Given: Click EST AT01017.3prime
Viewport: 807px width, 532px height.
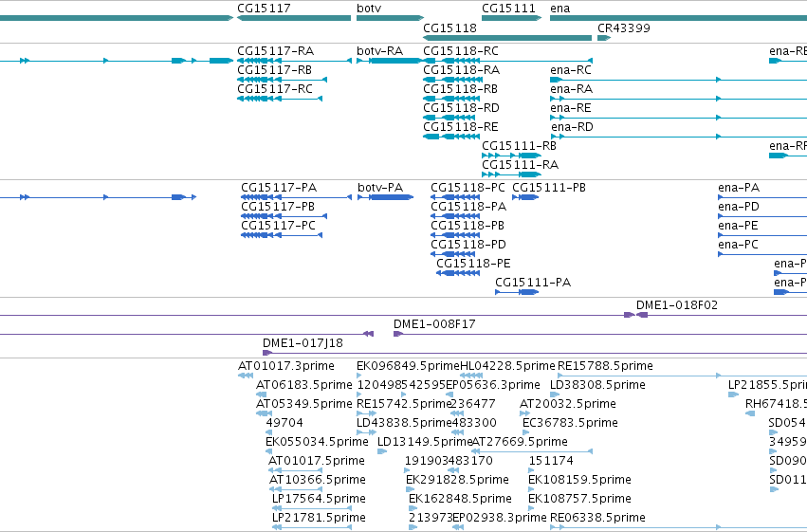Looking at the screenshot, I should click(x=286, y=366).
